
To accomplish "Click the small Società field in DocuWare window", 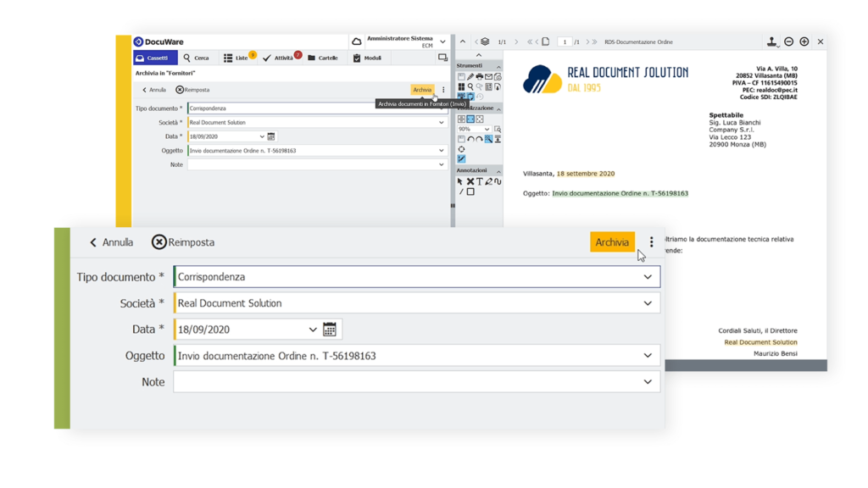I will (317, 122).
